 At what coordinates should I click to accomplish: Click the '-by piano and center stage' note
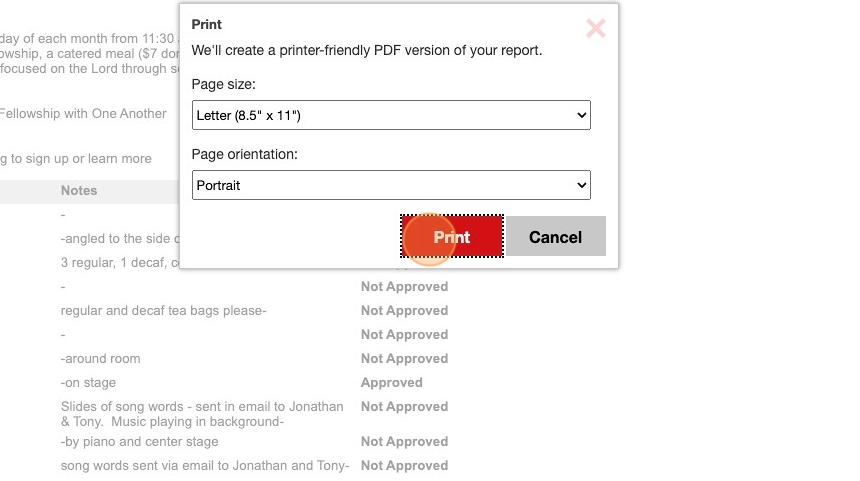tap(139, 441)
